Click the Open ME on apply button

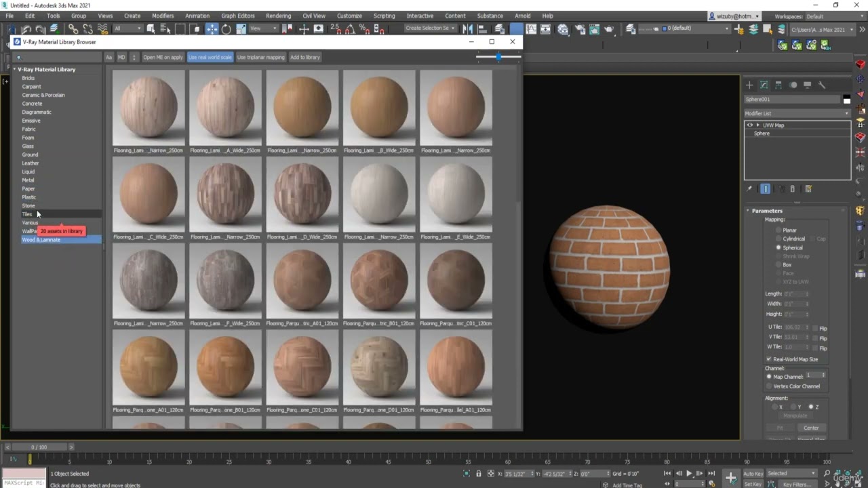(163, 58)
